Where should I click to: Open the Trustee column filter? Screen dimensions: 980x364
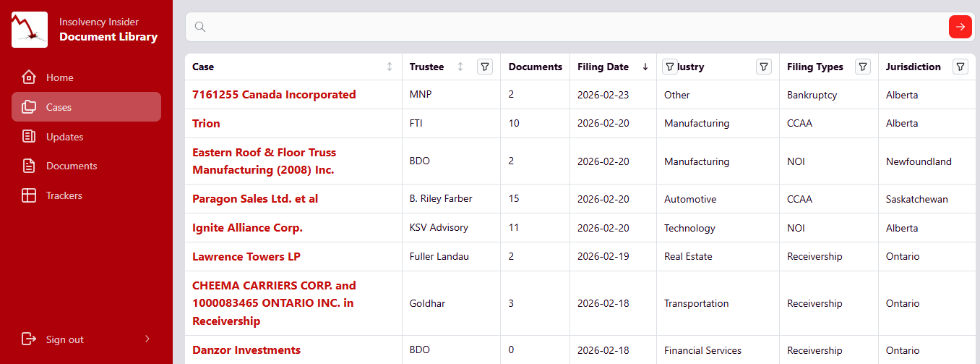[x=485, y=67]
